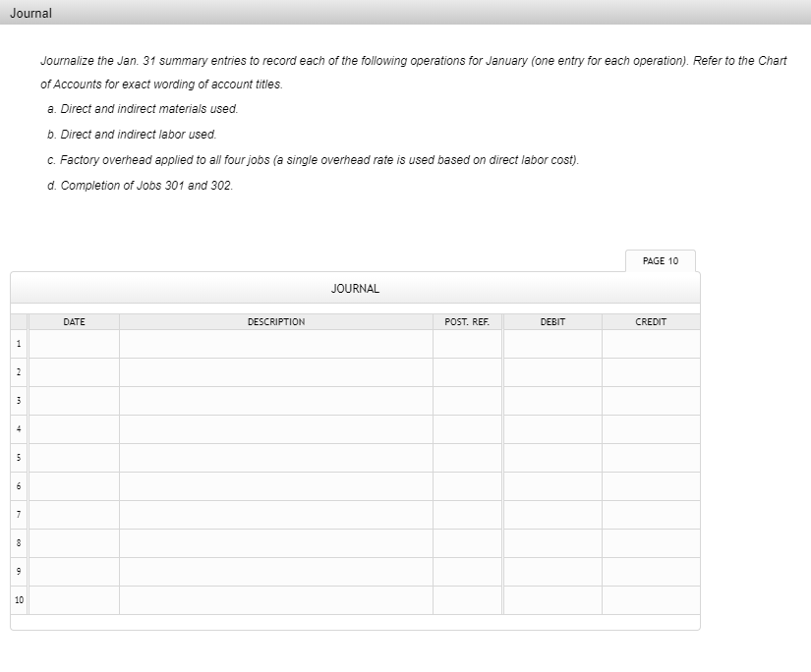Screen dimensions: 811x672
Task: Select the PAGE 10 tab
Action: click(660, 260)
